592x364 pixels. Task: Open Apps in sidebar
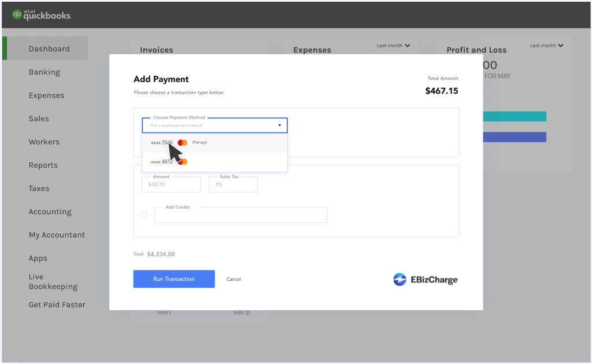tap(38, 258)
